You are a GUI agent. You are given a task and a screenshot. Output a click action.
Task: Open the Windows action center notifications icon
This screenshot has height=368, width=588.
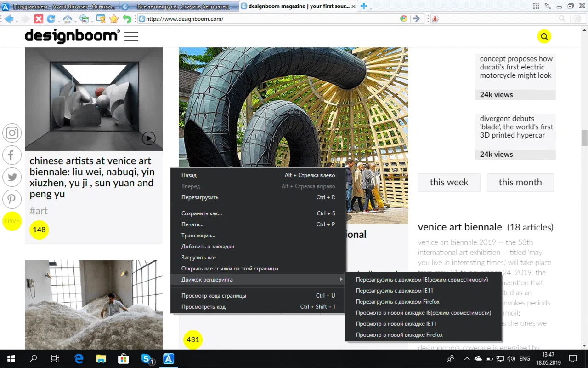pos(573,359)
